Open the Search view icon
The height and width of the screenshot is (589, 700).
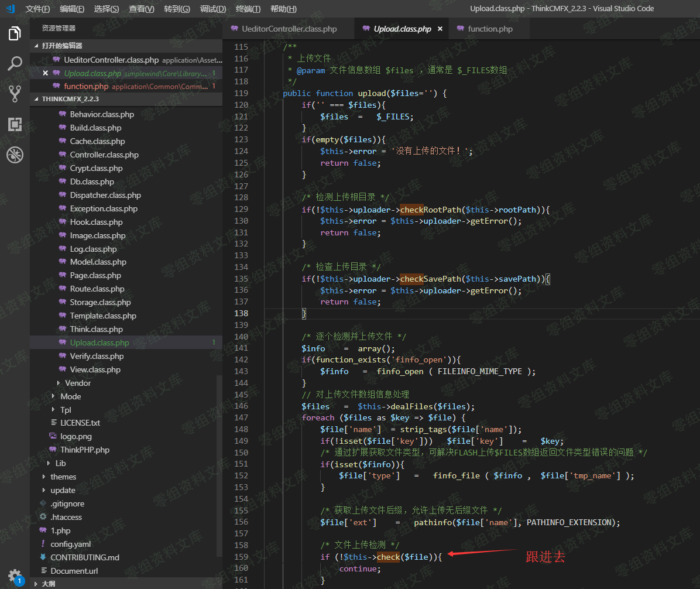[15, 64]
